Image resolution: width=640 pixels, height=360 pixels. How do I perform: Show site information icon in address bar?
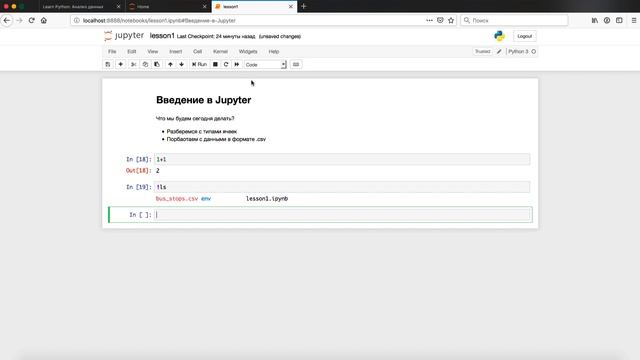(76, 20)
